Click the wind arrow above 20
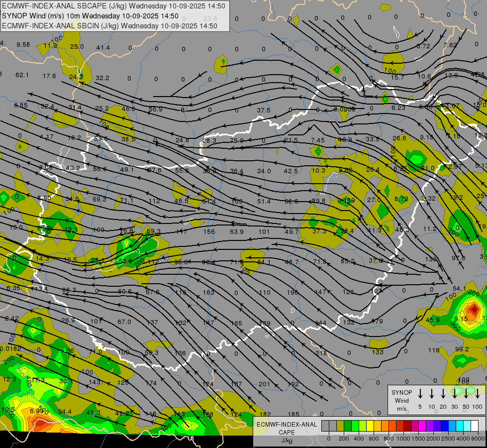The height and width of the screenshot is (448, 487). pyautogui.click(x=443, y=393)
